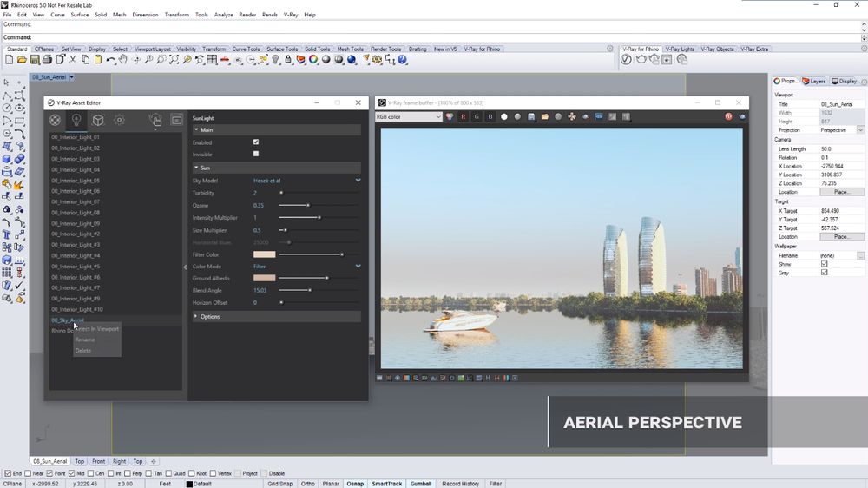
Task: Choose Delete from context menu
Action: (83, 351)
